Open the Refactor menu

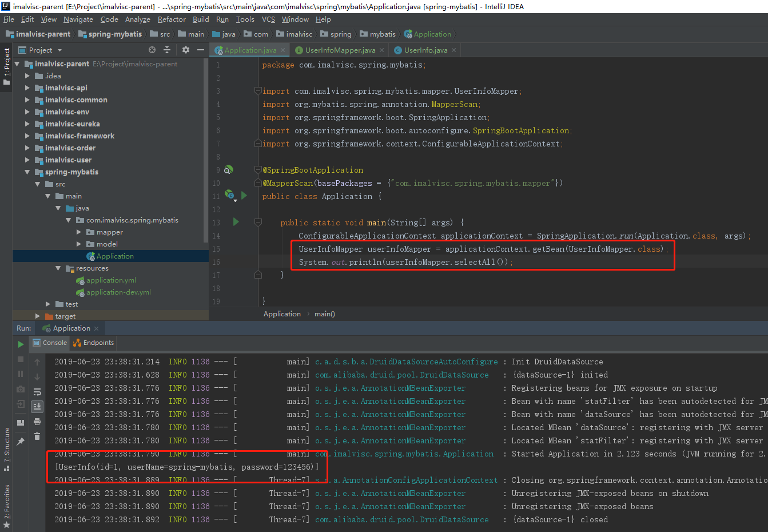172,19
